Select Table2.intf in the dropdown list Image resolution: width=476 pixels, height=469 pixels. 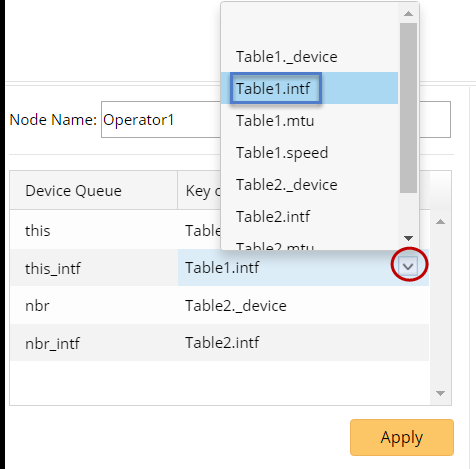pyautogui.click(x=309, y=216)
